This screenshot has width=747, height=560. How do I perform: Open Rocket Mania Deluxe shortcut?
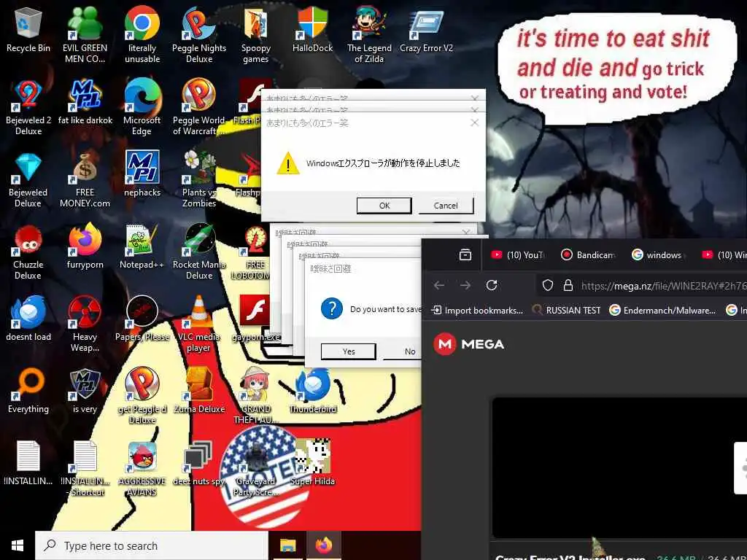pyautogui.click(x=199, y=252)
